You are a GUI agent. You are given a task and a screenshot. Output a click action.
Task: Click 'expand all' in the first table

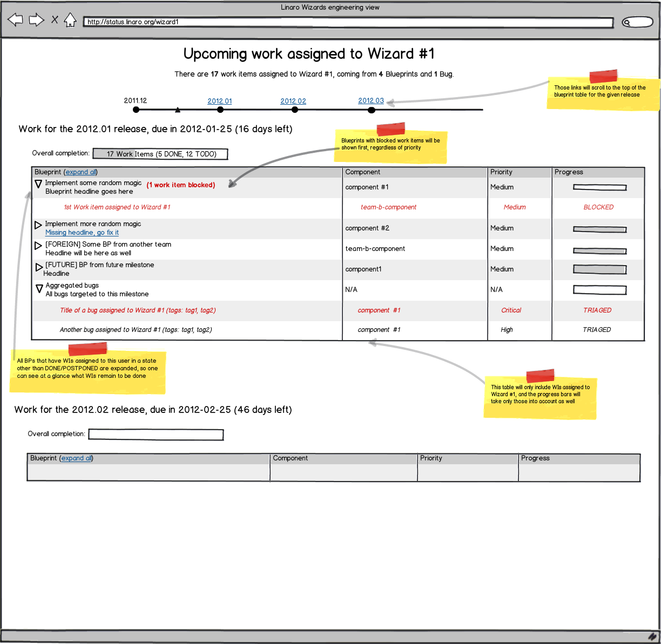pyautogui.click(x=81, y=172)
